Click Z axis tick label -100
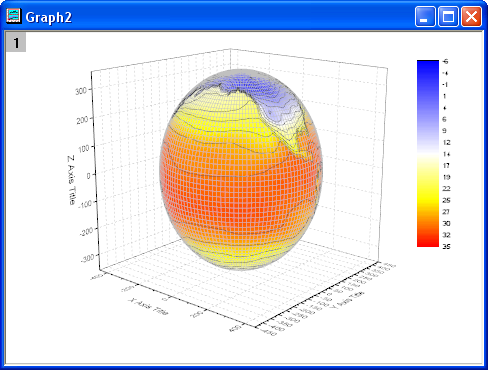This screenshot has height=370, width=488. (85, 203)
